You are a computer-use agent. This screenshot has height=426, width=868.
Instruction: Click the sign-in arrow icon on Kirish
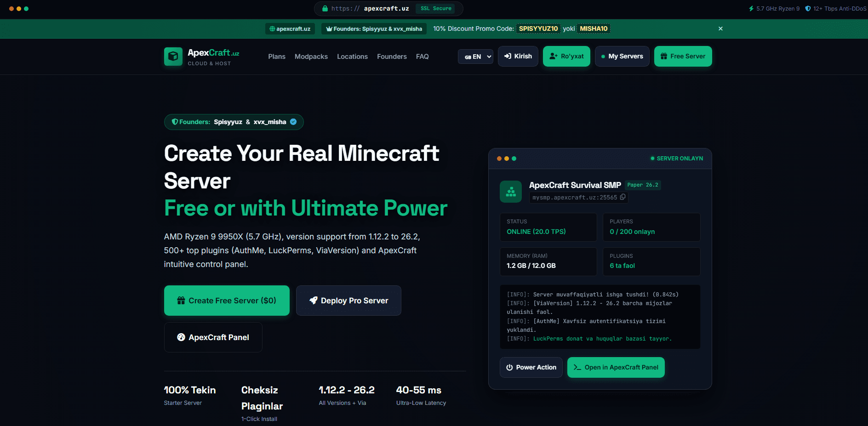(x=508, y=56)
